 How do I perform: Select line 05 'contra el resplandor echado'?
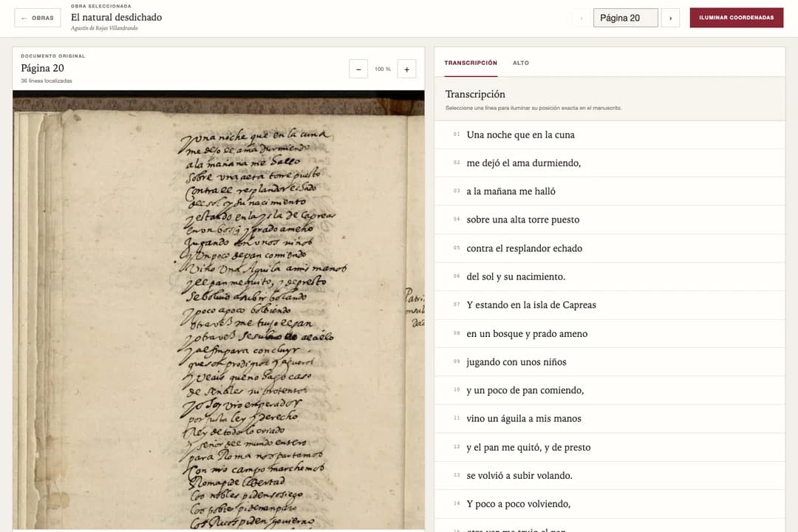tap(610, 248)
